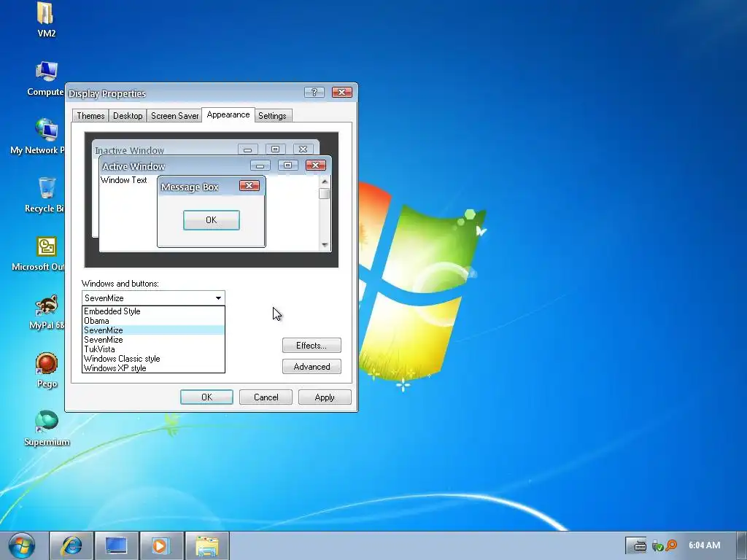
Task: Click the preview scrollbar down arrow
Action: point(325,245)
